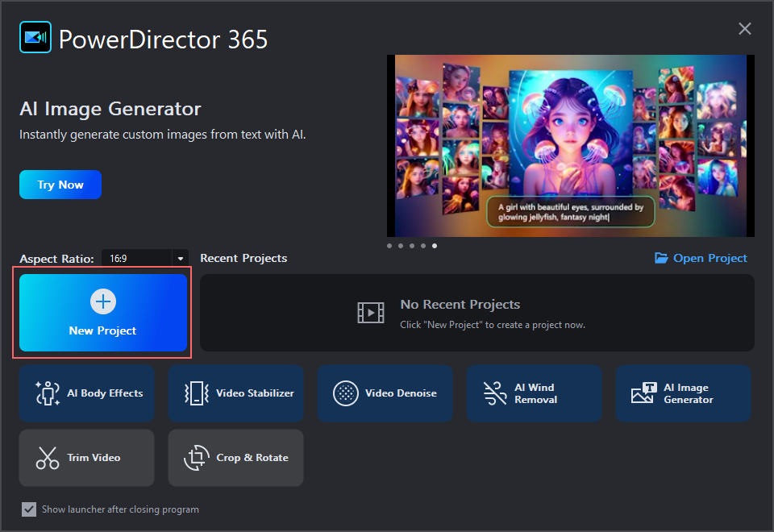Launch AI Body Effects tool
The image size is (774, 532).
point(87,393)
